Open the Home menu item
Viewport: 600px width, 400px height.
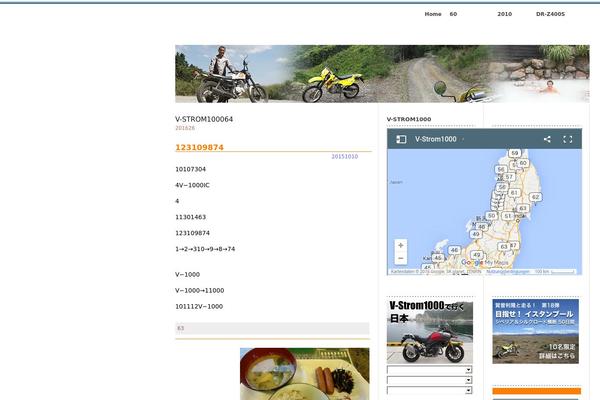tap(433, 14)
